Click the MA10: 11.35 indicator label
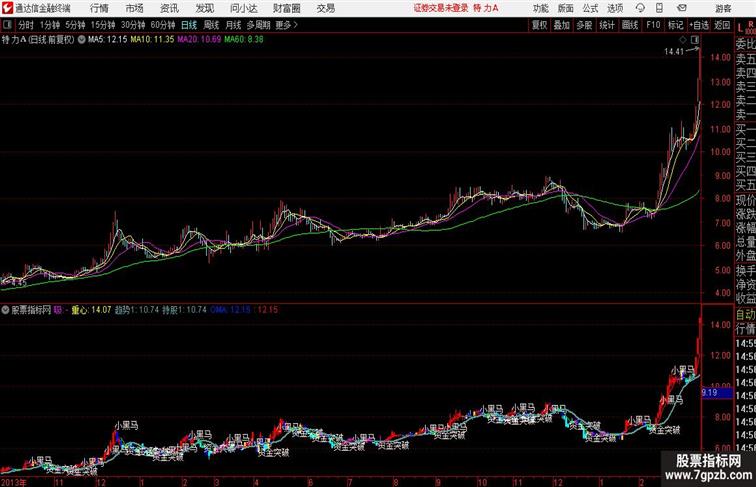The width and height of the screenshot is (756, 487). click(152, 40)
